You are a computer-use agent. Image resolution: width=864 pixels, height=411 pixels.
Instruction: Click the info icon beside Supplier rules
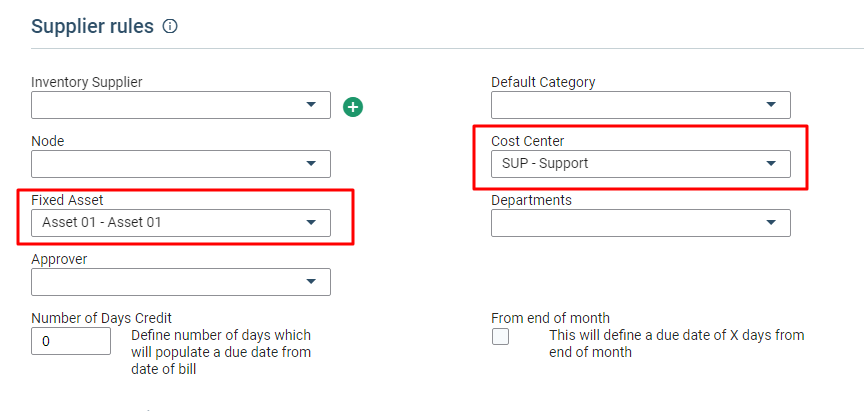coord(170,26)
